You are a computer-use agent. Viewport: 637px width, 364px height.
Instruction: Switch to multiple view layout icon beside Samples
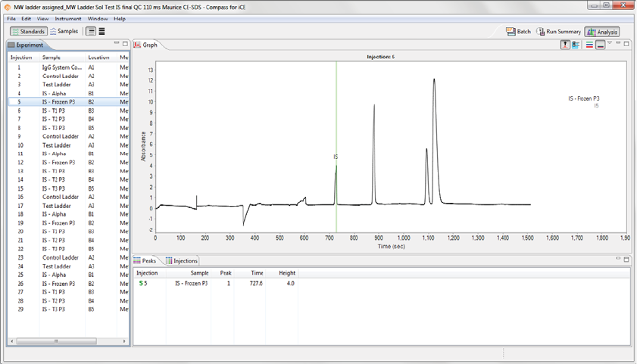(102, 32)
